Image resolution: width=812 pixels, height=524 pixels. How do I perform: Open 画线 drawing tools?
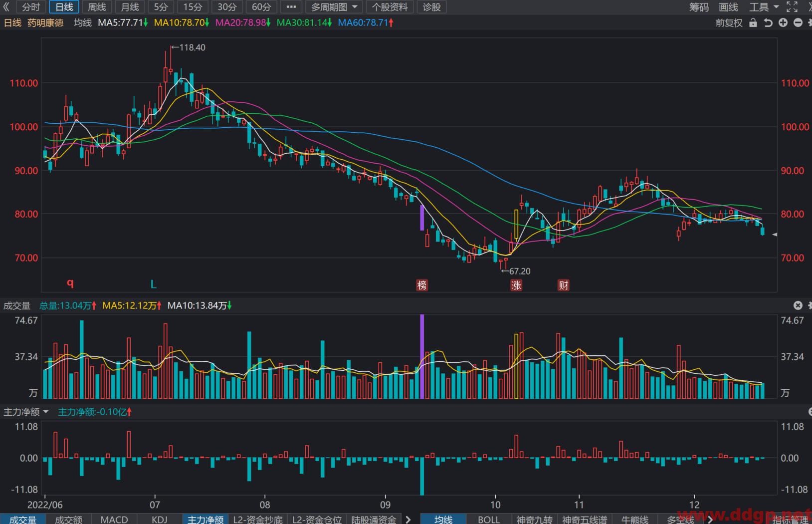728,7
